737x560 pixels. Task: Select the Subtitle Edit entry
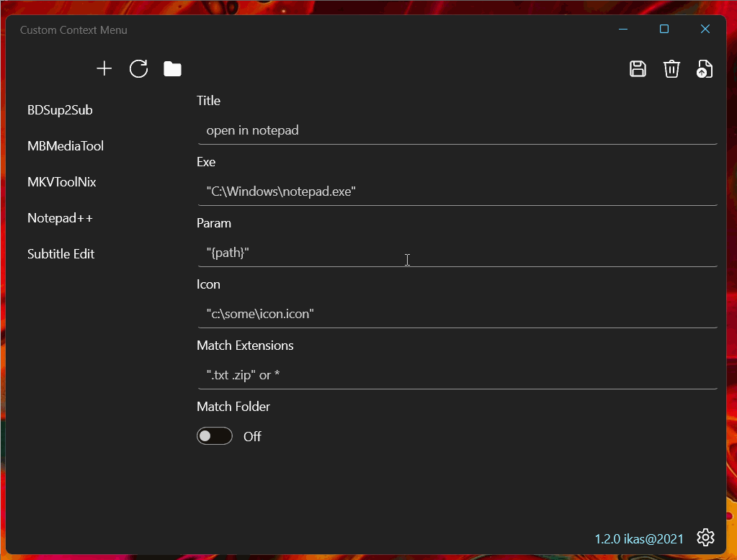(x=61, y=253)
